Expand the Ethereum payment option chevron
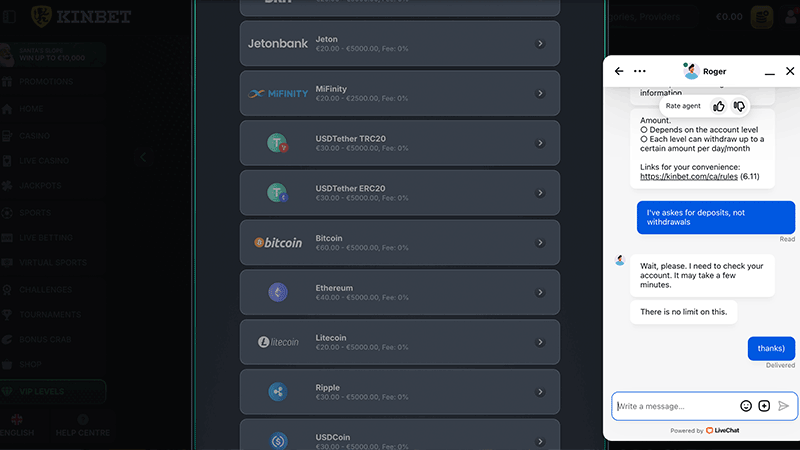Viewport: 800px width, 450px height. tap(540, 292)
